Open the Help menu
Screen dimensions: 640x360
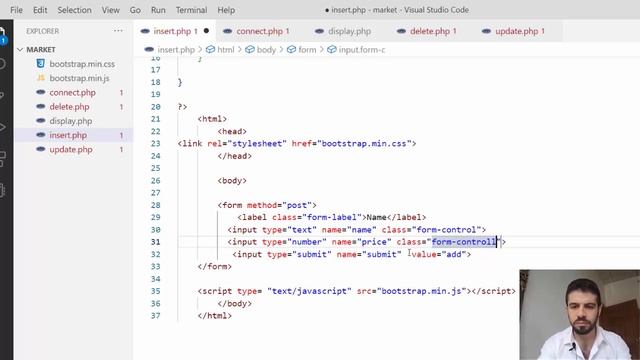click(x=226, y=10)
